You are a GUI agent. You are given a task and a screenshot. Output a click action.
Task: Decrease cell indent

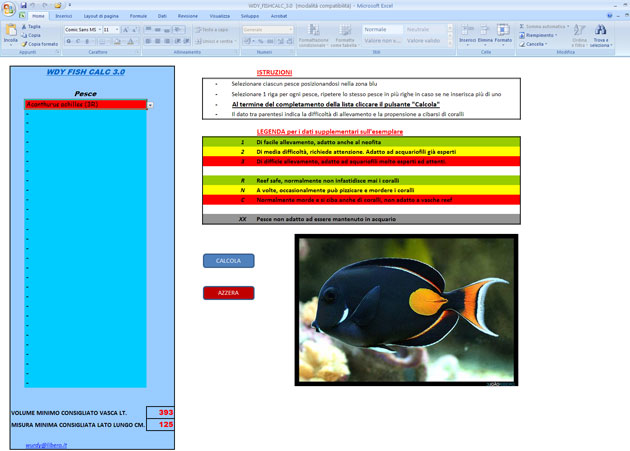(177, 41)
